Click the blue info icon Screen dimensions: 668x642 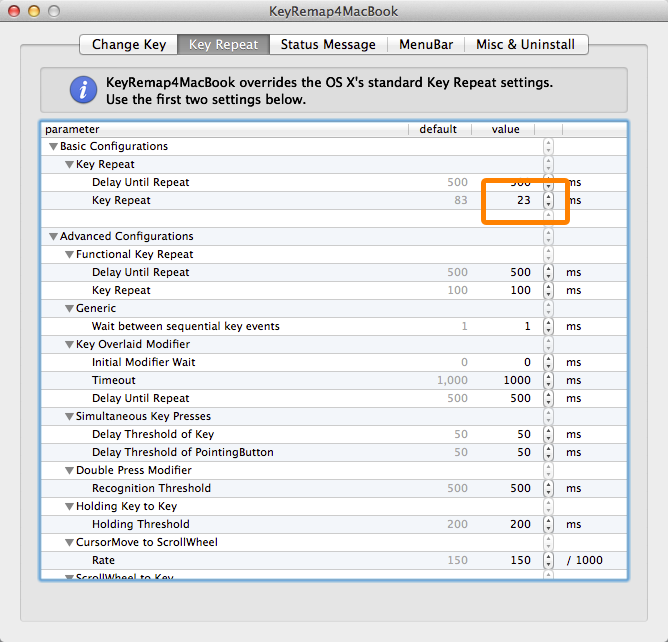point(84,90)
